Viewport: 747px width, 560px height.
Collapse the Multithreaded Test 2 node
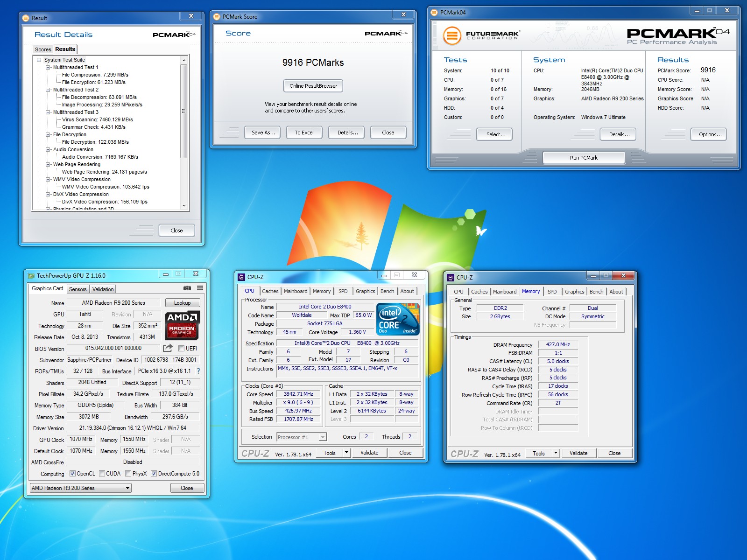coord(48,90)
